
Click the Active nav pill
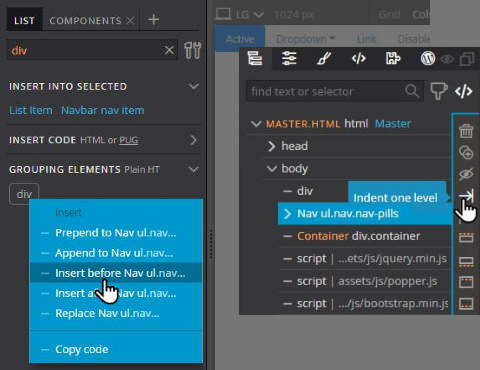coord(240,39)
